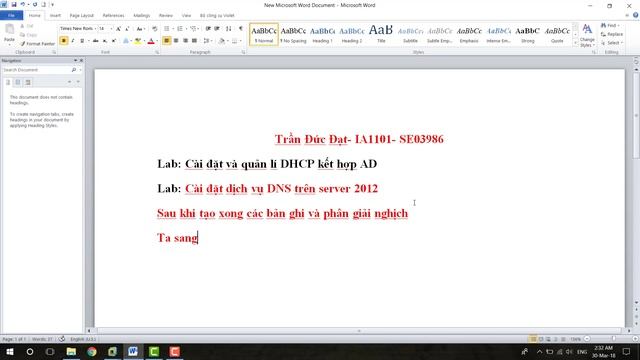Click Borders icon
This screenshot has width=640, height=360.
click(234, 41)
